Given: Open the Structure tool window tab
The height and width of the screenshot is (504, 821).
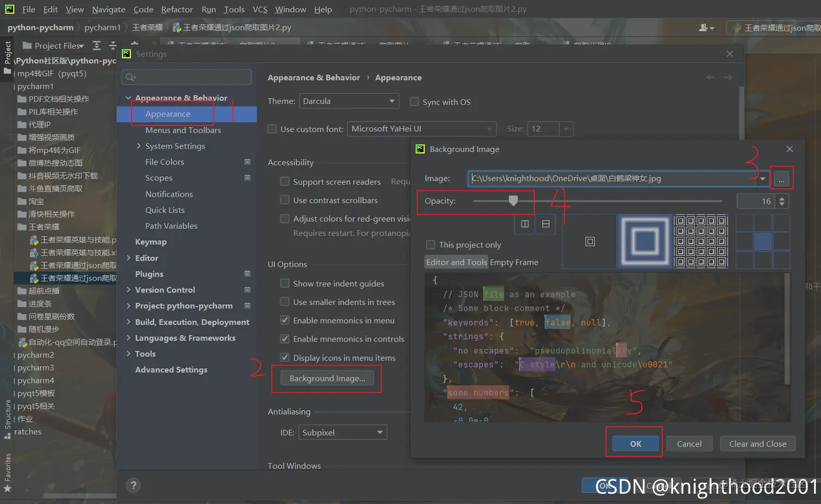Looking at the screenshot, I should click(8, 419).
